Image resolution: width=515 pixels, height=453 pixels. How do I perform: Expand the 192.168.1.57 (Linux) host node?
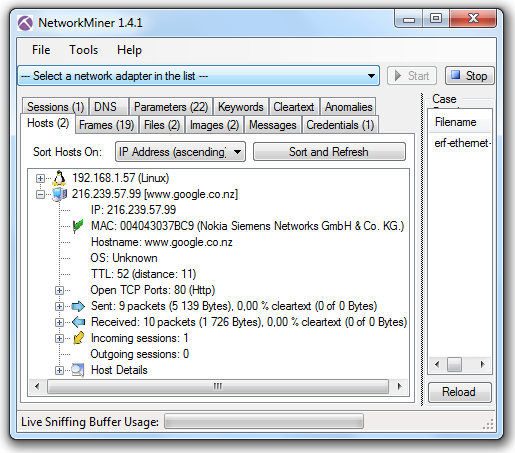pos(40,178)
